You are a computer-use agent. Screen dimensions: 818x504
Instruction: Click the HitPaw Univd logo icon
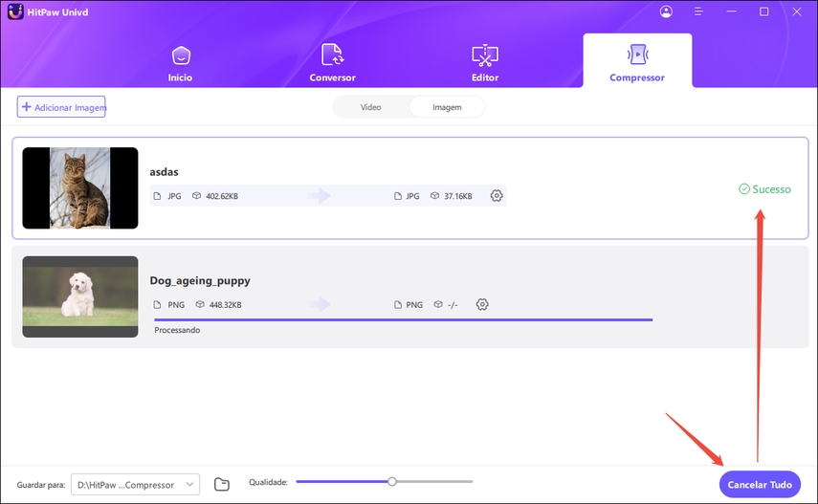pos(15,11)
